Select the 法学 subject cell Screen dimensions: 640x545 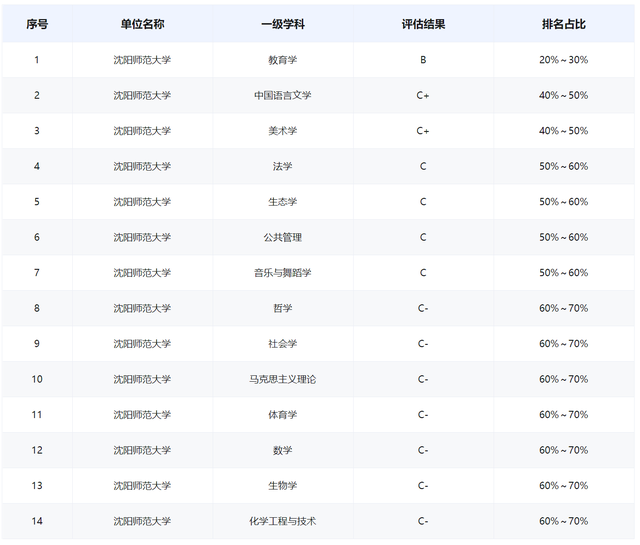283,167
